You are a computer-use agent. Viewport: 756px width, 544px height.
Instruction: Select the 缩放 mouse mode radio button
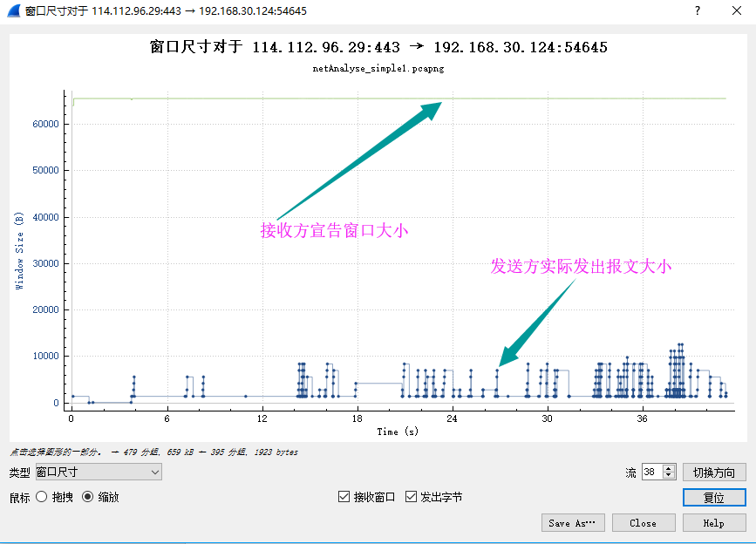(88, 497)
